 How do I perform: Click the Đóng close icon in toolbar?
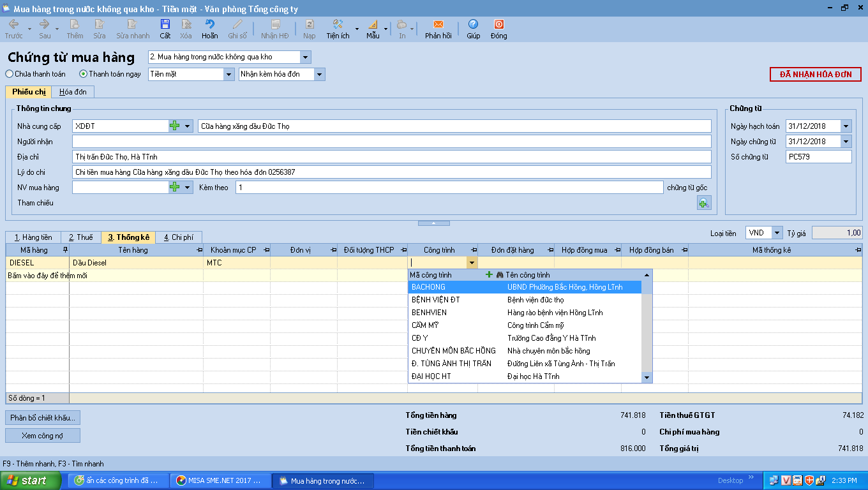498,25
